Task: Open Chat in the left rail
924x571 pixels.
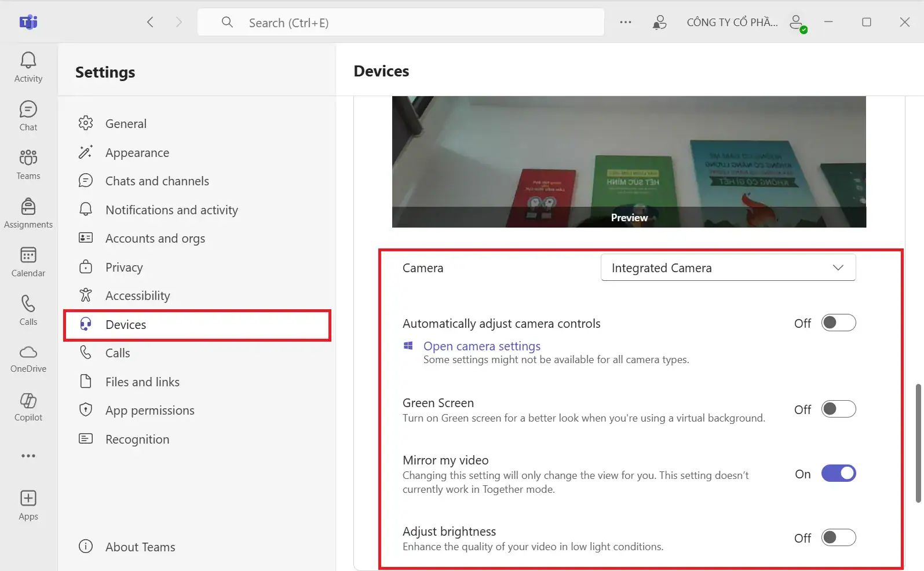Action: pyautogui.click(x=28, y=116)
